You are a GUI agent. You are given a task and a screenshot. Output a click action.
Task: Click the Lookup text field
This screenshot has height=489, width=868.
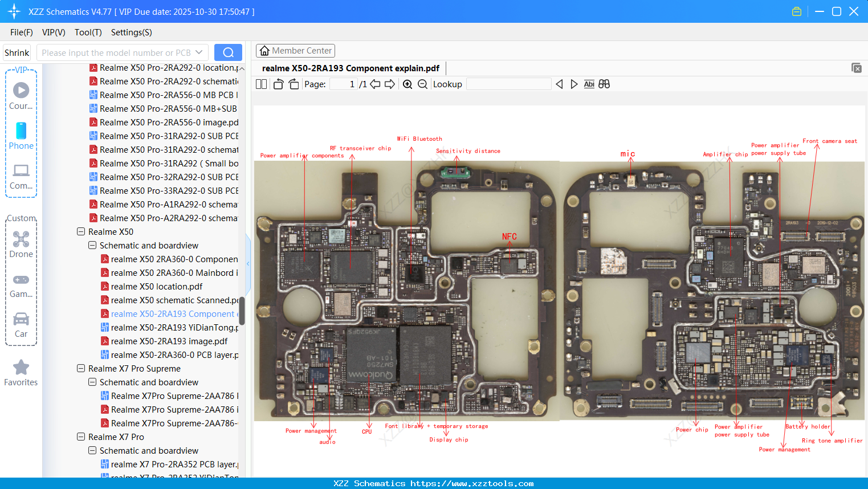click(508, 84)
